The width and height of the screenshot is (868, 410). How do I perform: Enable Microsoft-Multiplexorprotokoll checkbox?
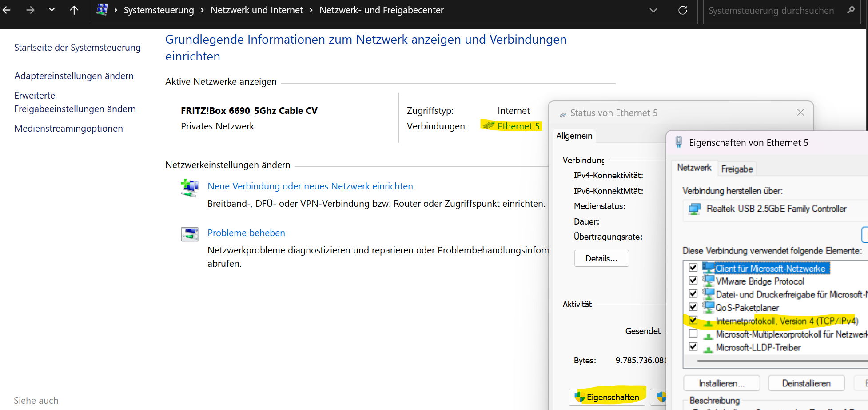(693, 334)
